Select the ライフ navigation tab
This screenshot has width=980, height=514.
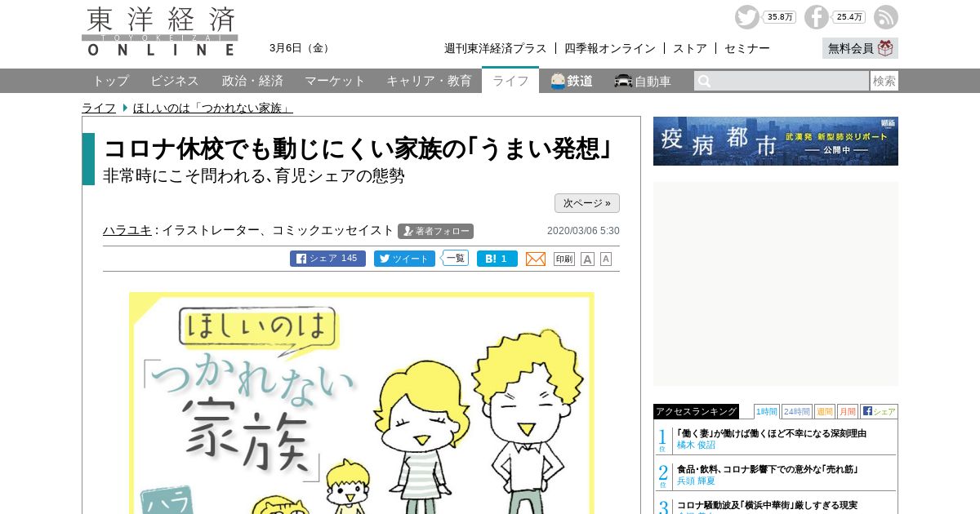pyautogui.click(x=510, y=81)
